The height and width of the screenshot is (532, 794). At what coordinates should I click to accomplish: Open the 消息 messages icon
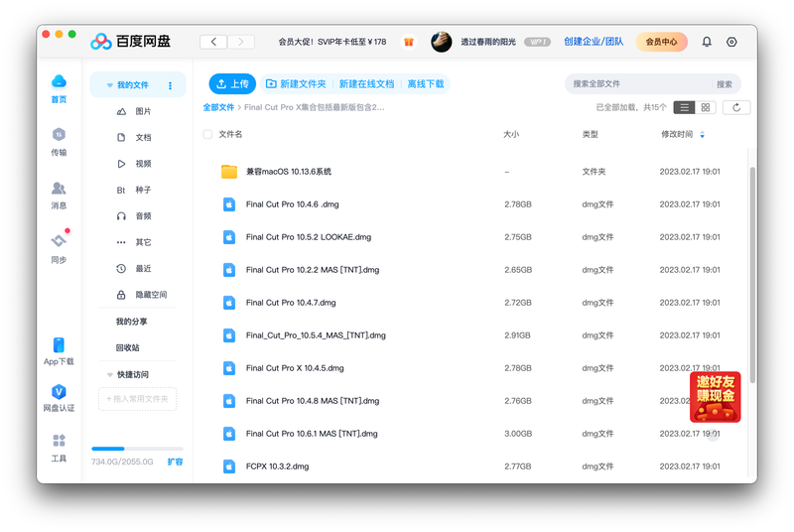coord(59,189)
